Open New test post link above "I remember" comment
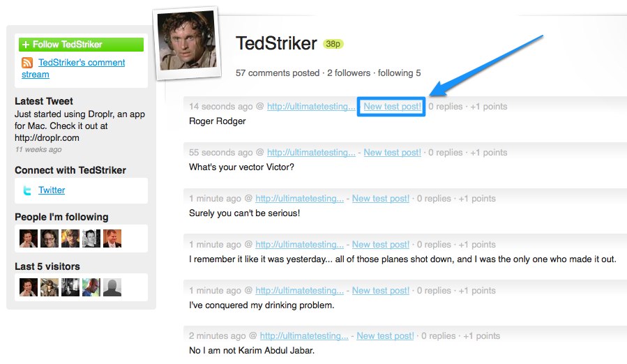This screenshot has height=364, width=627. (380, 245)
